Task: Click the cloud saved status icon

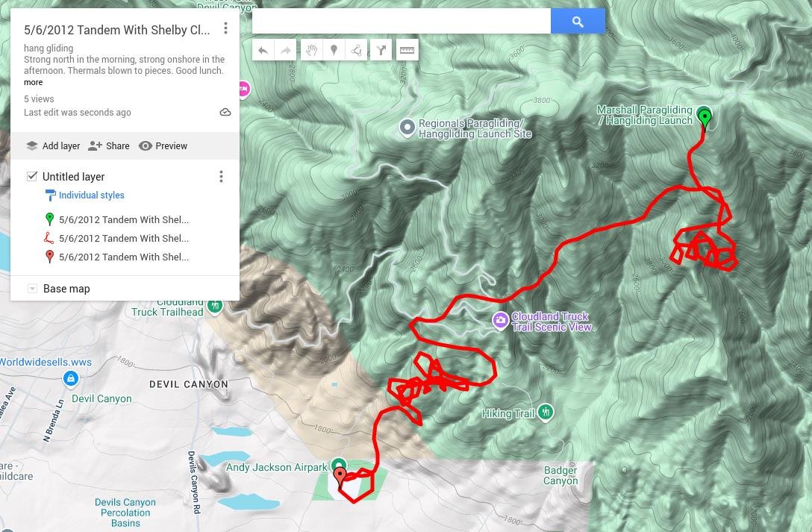Action: [x=225, y=113]
